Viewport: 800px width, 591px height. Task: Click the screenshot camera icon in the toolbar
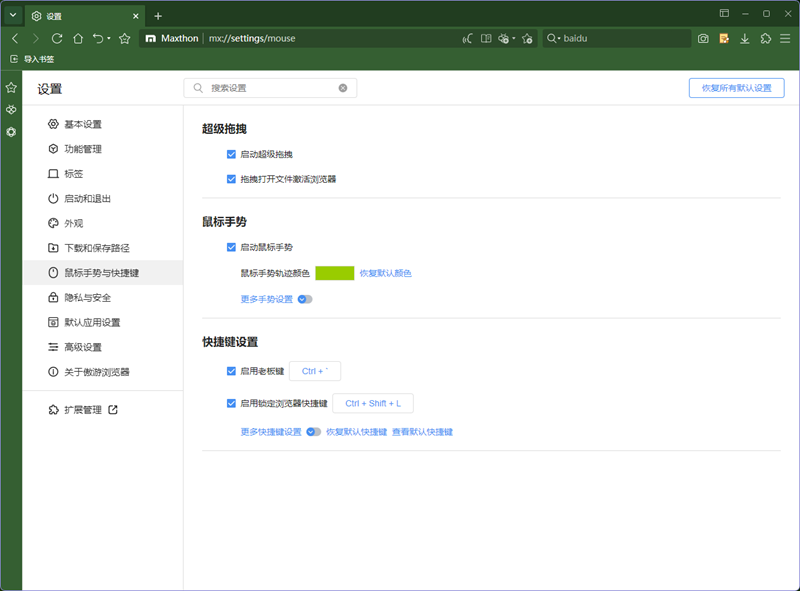pos(703,38)
